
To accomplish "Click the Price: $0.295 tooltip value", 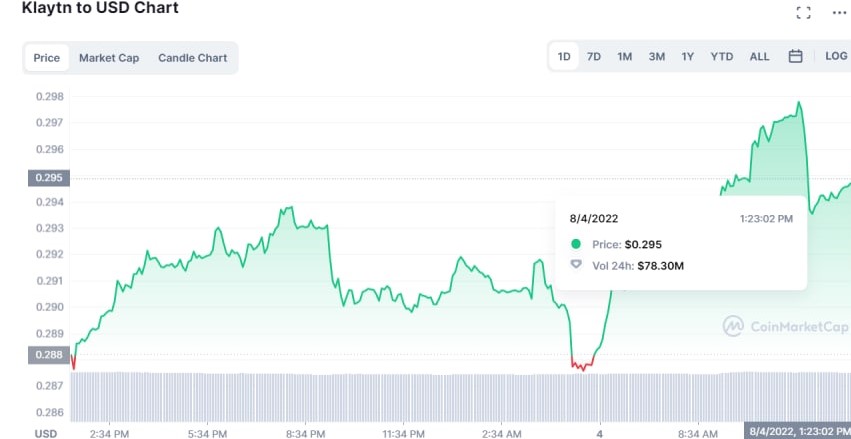I will click(x=627, y=244).
